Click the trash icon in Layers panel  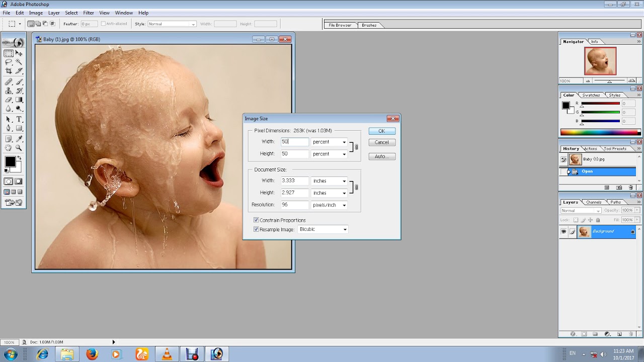coord(630,334)
